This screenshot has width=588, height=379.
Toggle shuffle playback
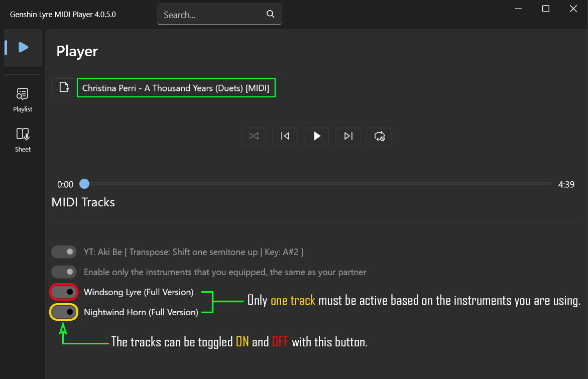pyautogui.click(x=254, y=136)
